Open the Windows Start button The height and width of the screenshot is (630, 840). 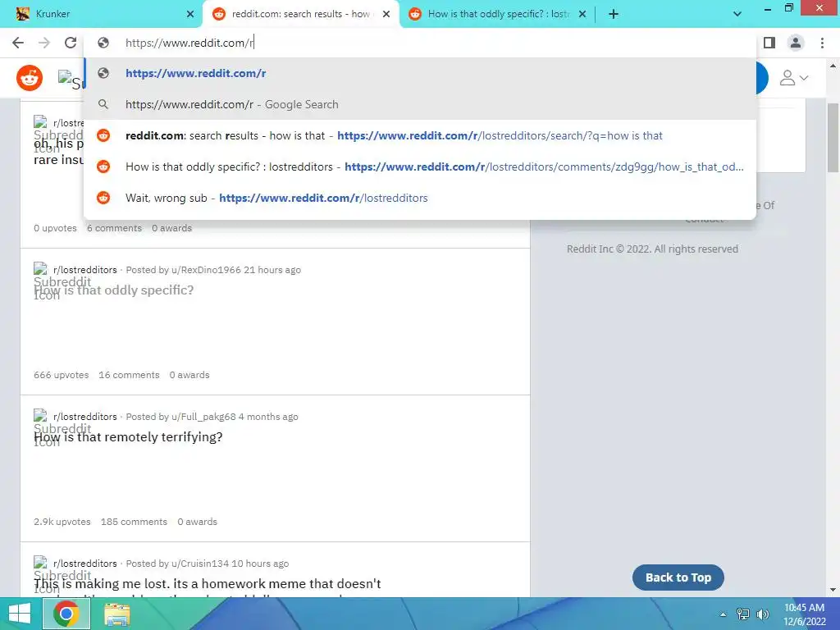point(20,614)
